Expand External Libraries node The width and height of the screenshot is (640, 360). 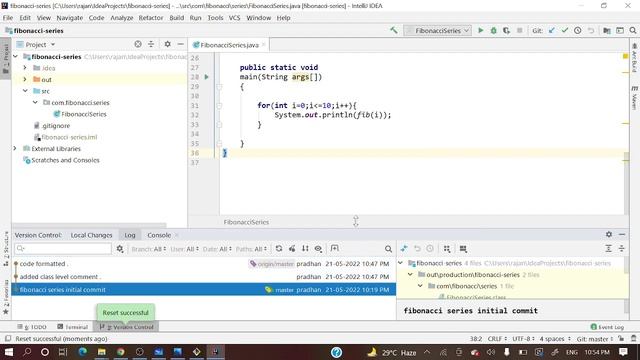15,149
